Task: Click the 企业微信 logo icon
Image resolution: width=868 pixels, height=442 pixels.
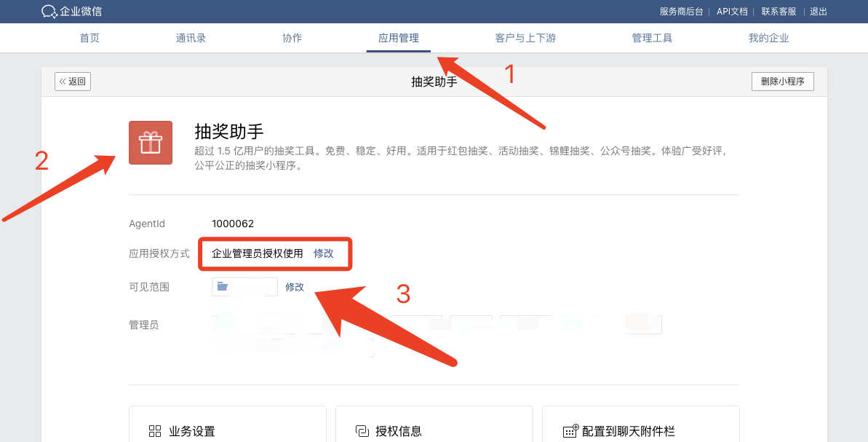Action: (49, 12)
